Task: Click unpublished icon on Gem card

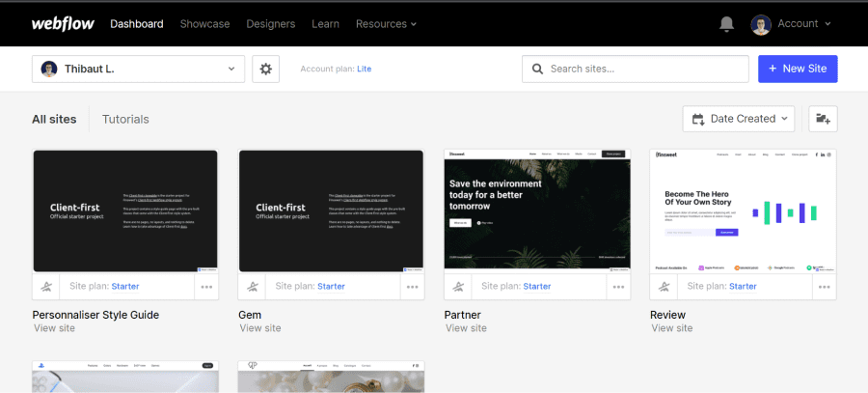Action: pos(253,287)
